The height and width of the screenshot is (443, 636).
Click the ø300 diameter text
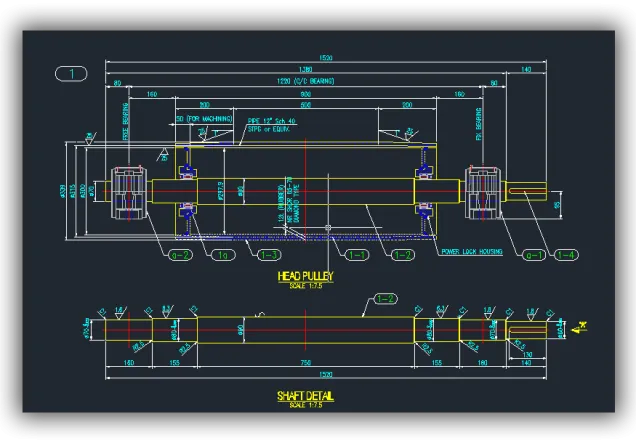tap(83, 191)
